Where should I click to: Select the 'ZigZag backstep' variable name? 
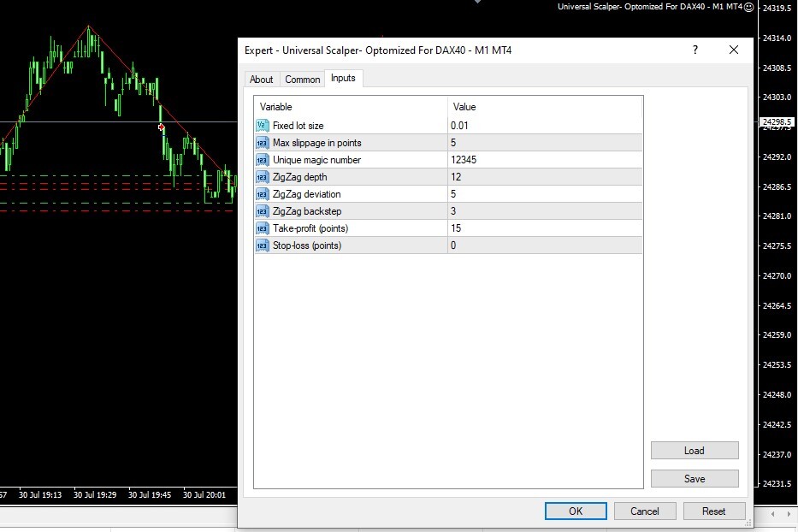click(x=307, y=211)
